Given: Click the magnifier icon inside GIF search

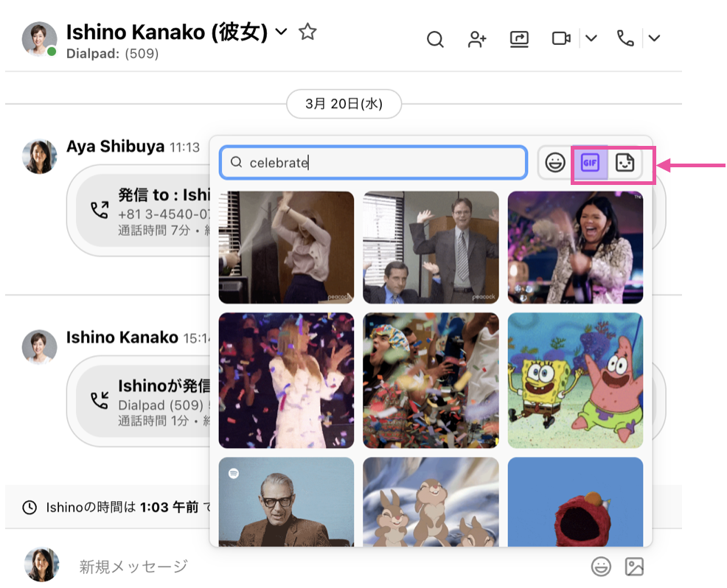Looking at the screenshot, I should tap(237, 162).
